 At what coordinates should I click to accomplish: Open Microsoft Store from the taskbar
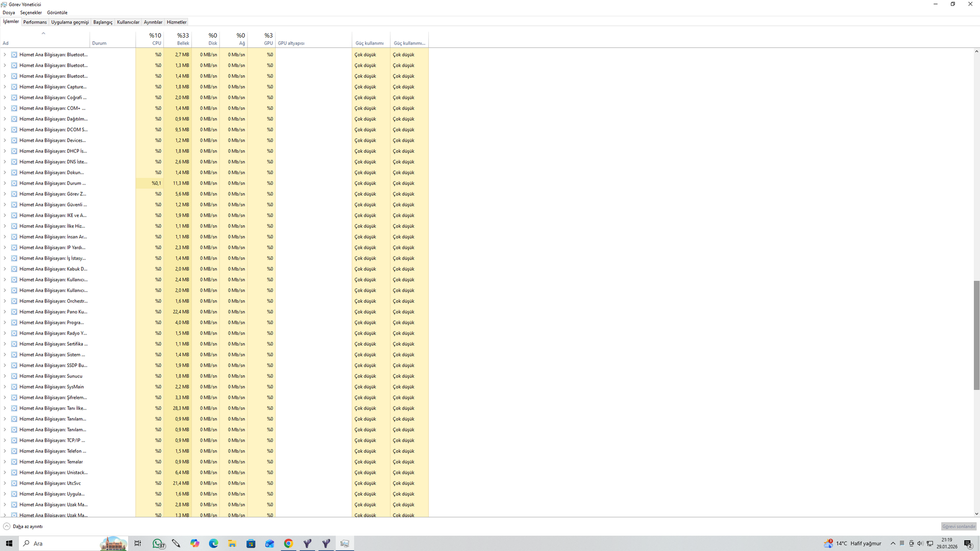[251, 543]
